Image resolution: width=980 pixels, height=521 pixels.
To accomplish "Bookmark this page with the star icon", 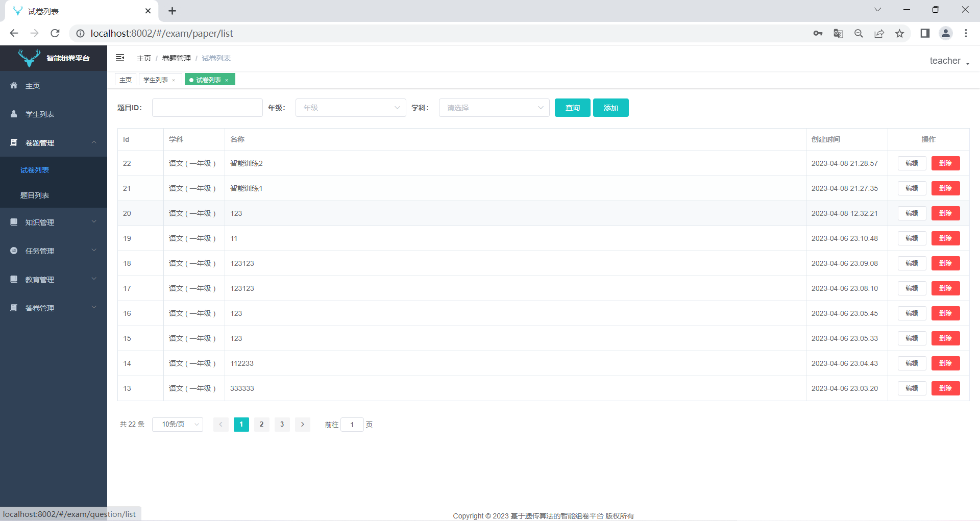I will pyautogui.click(x=899, y=33).
